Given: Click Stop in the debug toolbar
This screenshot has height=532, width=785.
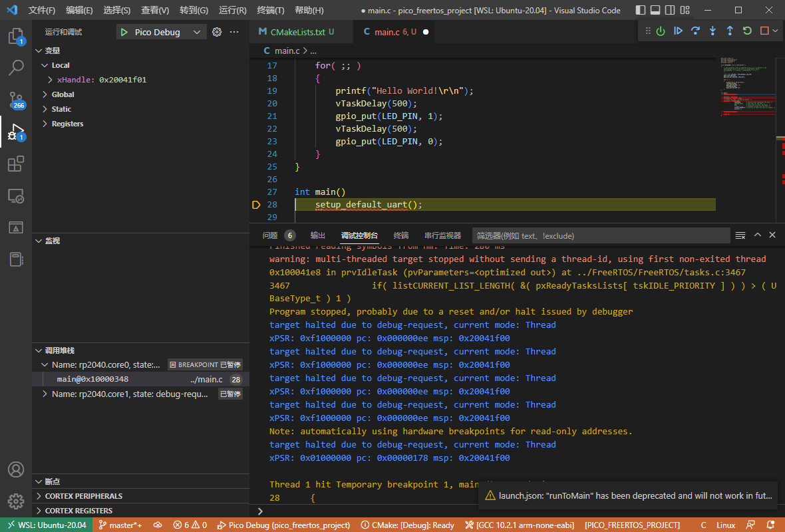Looking at the screenshot, I should point(764,31).
